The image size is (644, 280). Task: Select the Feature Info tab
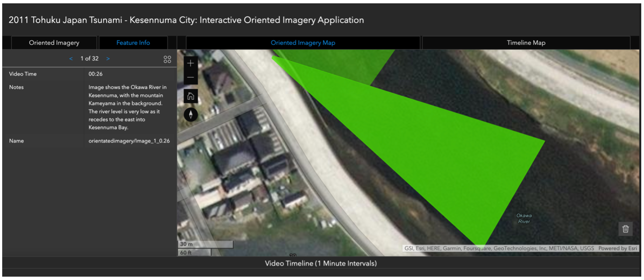[x=133, y=43]
